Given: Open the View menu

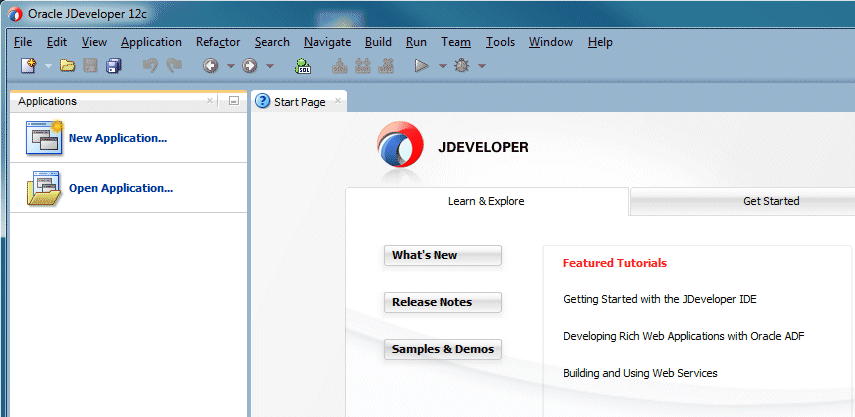Looking at the screenshot, I should point(94,42).
